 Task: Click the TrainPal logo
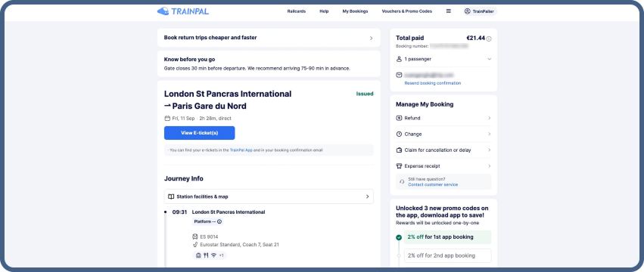point(183,11)
